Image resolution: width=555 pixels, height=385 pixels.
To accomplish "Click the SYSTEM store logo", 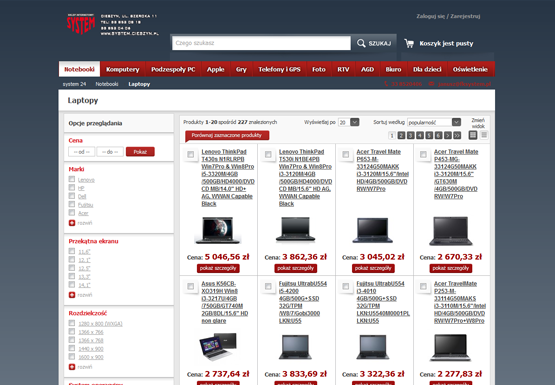I will (81, 24).
